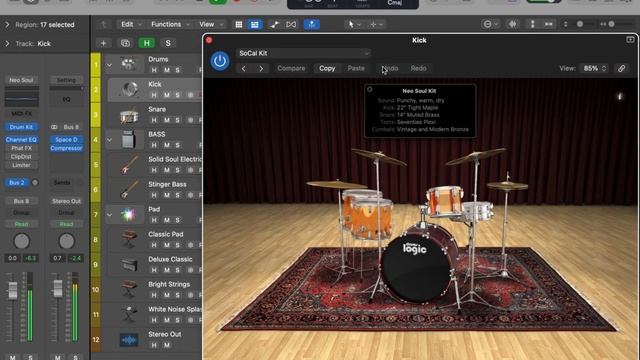Click the blue catch playhead icon
The image size is (640, 360).
click(311, 24)
